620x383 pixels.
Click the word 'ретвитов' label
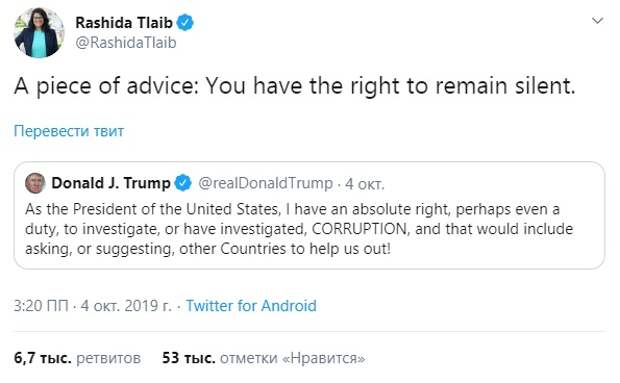click(x=108, y=358)
